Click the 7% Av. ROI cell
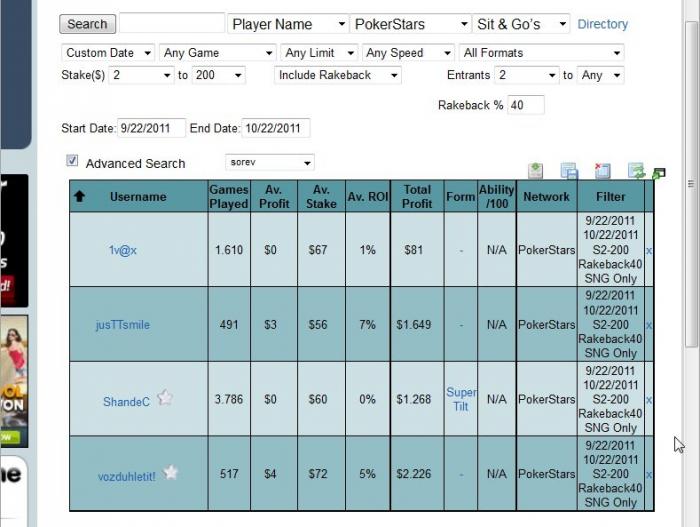700x527 pixels. [367, 325]
